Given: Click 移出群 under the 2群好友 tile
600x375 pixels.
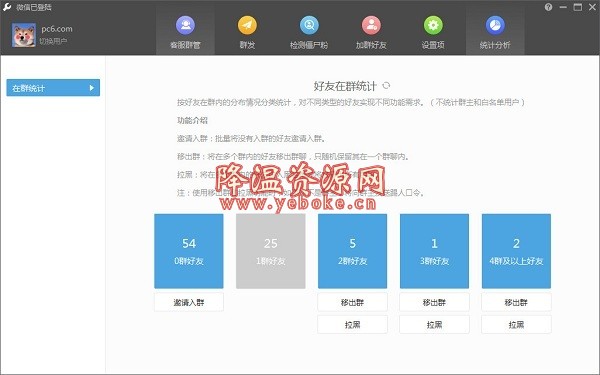Looking at the screenshot, I should [352, 302].
